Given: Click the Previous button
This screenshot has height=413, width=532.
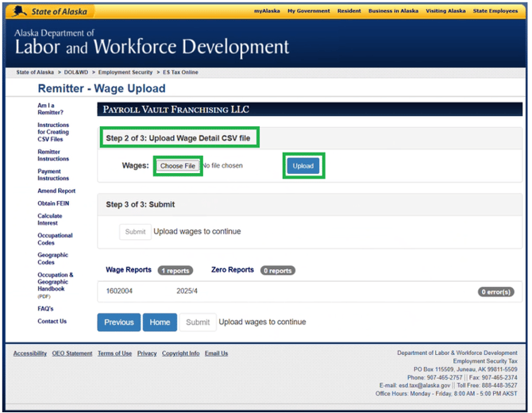Looking at the screenshot, I should [x=119, y=322].
